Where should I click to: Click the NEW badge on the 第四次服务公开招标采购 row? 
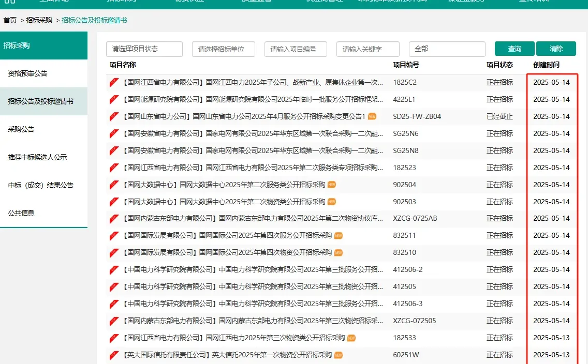(338, 236)
